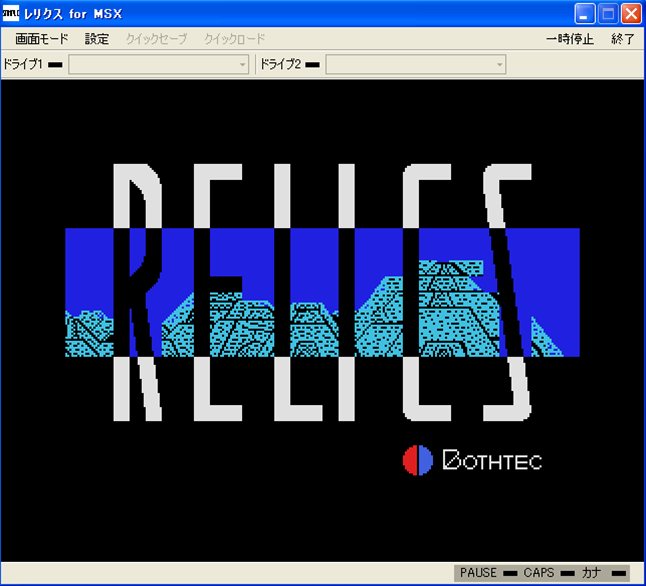Viewport: 646px width, 586px height.
Task: Pause emulation with 一時停止
Action: (570, 39)
